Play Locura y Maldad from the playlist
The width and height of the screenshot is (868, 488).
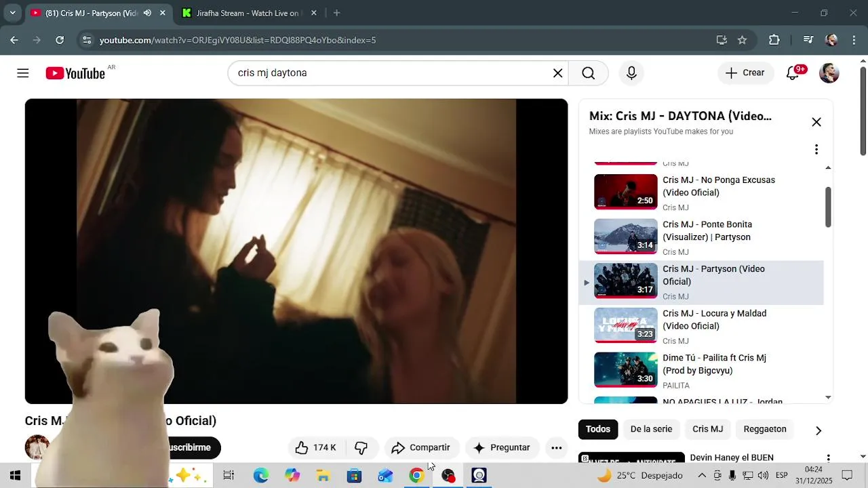click(x=701, y=326)
